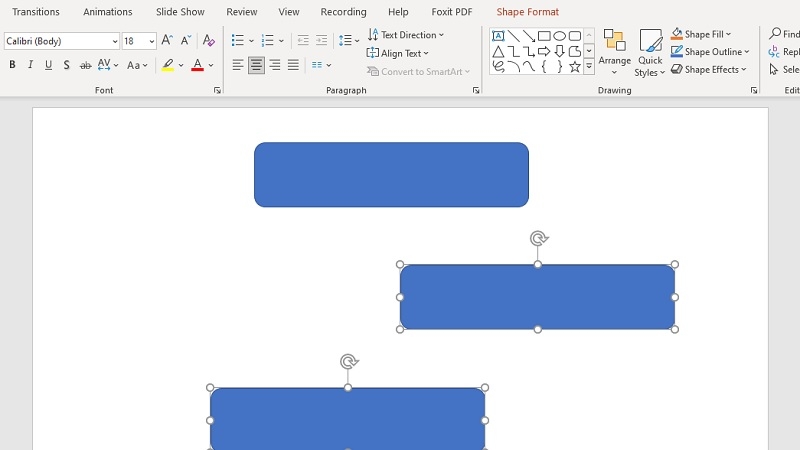This screenshot has width=800, height=450.
Task: Increase font size
Action: pyautogui.click(x=167, y=40)
